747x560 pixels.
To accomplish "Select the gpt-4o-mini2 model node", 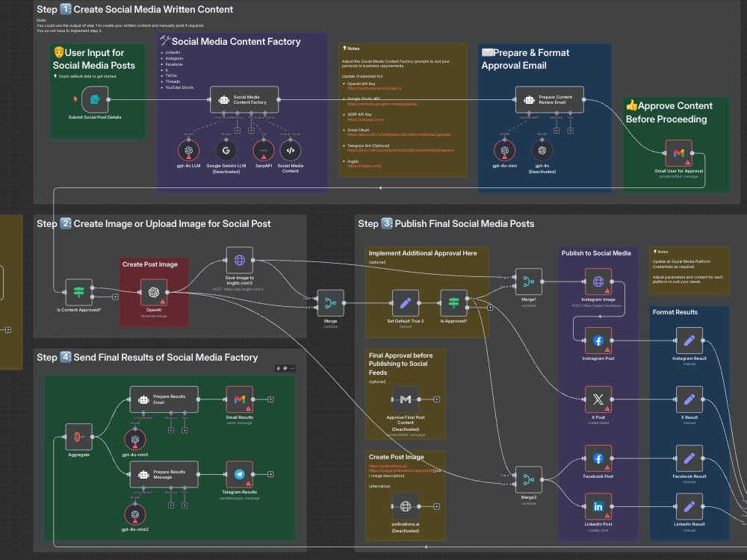I will (x=135, y=514).
